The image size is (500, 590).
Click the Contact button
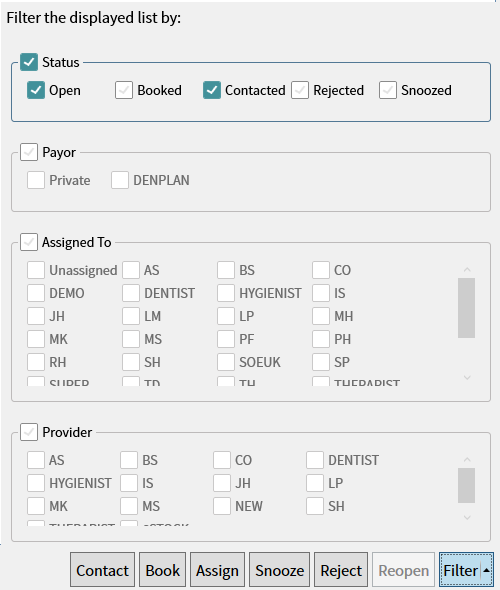click(x=102, y=570)
